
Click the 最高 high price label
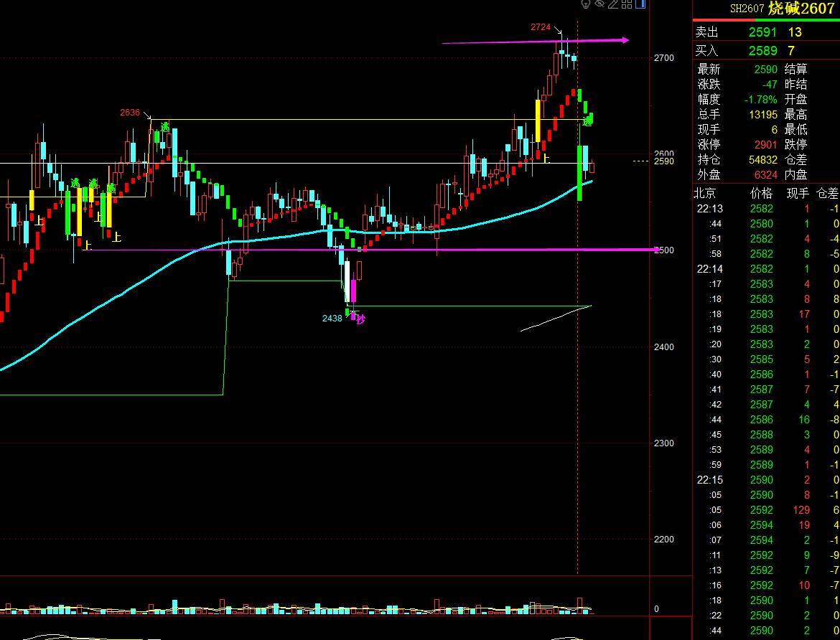click(796, 115)
